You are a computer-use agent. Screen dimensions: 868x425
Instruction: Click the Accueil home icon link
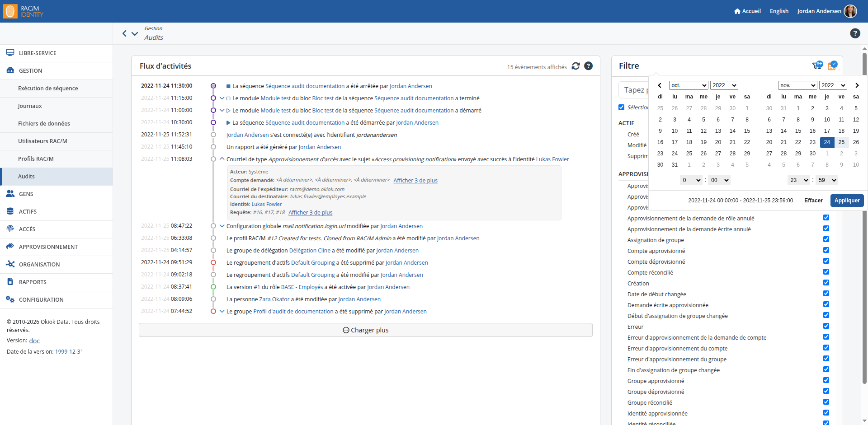pos(747,11)
